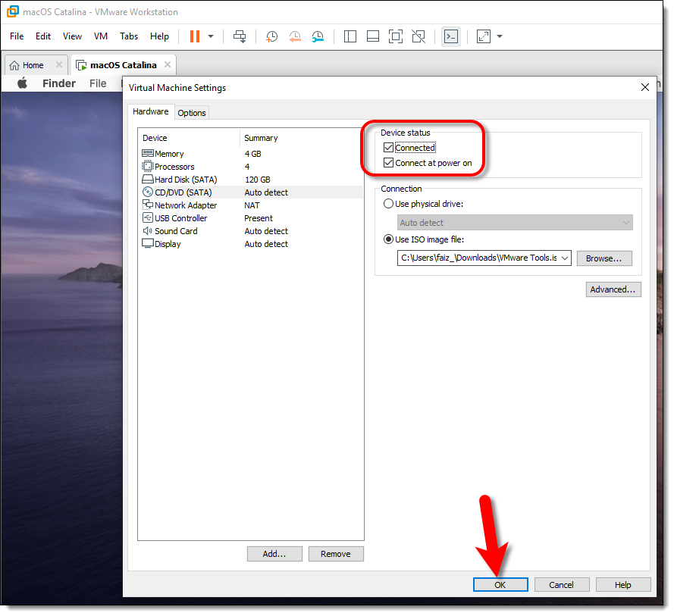Select the Display device row
This screenshot has height=616, width=674.
(251, 244)
